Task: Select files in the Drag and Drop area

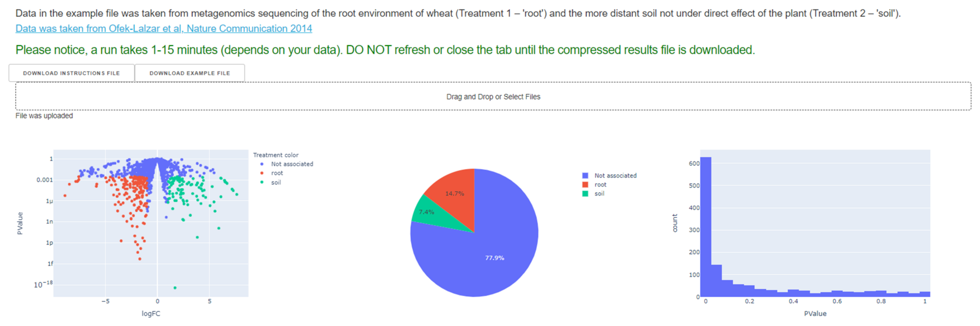Action: pyautogui.click(x=493, y=97)
